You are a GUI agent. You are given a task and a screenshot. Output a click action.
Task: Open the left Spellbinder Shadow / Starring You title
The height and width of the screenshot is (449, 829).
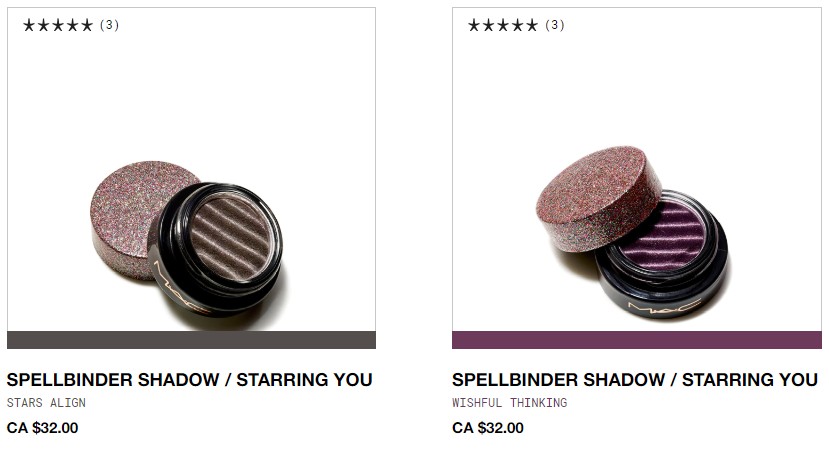coord(189,380)
